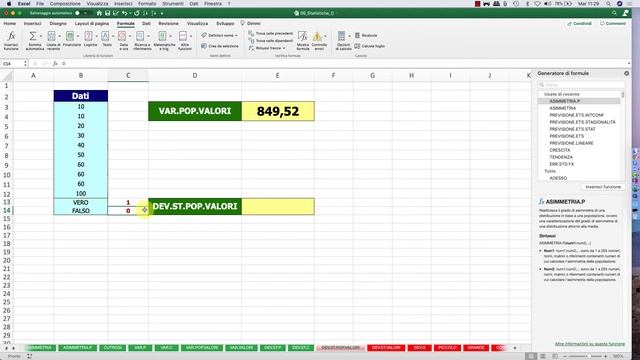Open the Altre funzioni icon
640x360 pixels.
click(183, 36)
